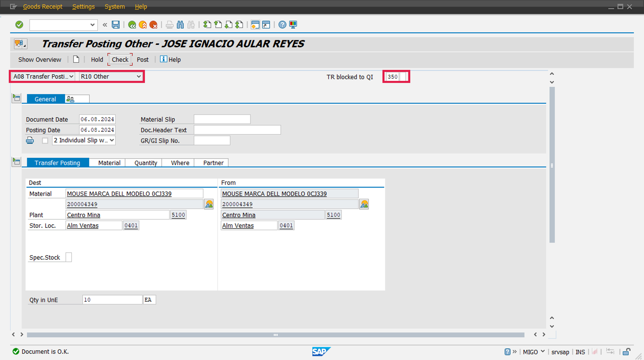Click the green Back arrow icon
This screenshot has height=360, width=644.
pos(132,24)
